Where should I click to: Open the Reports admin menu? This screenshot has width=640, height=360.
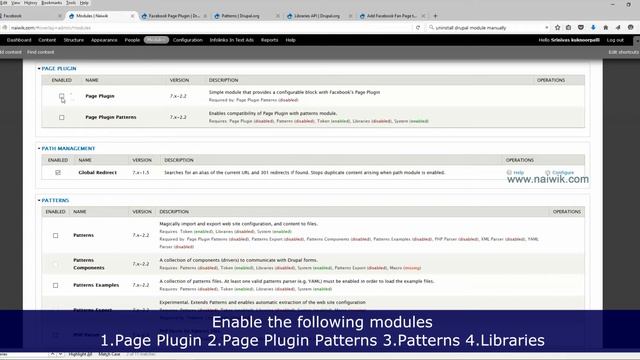pyautogui.click(x=269, y=40)
